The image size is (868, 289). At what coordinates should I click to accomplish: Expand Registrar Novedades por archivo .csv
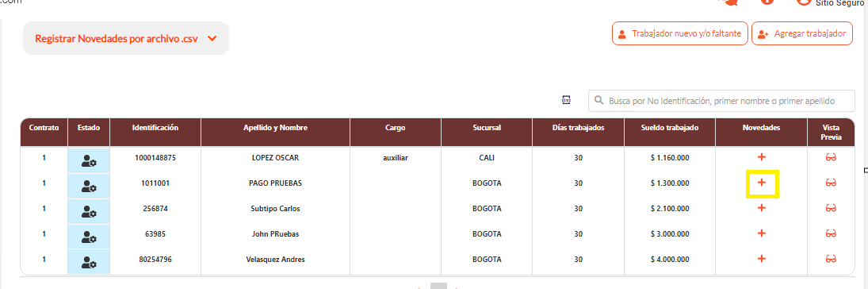pos(126,38)
